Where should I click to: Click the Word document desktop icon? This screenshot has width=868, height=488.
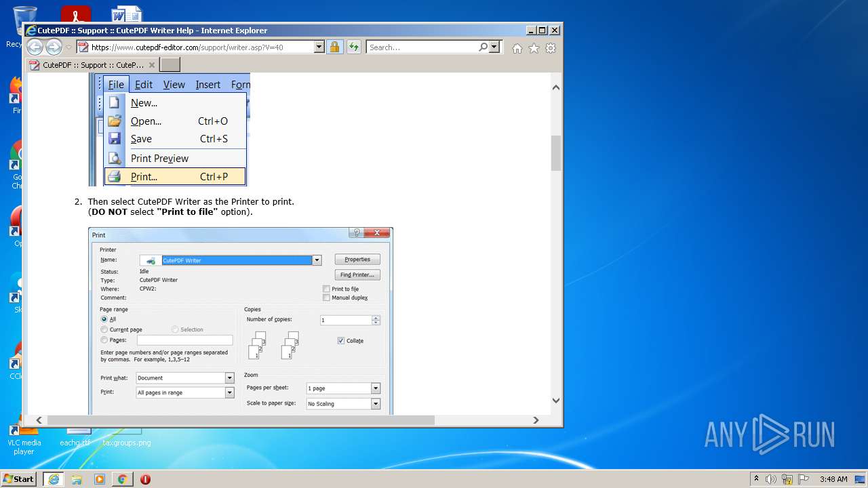[127, 15]
